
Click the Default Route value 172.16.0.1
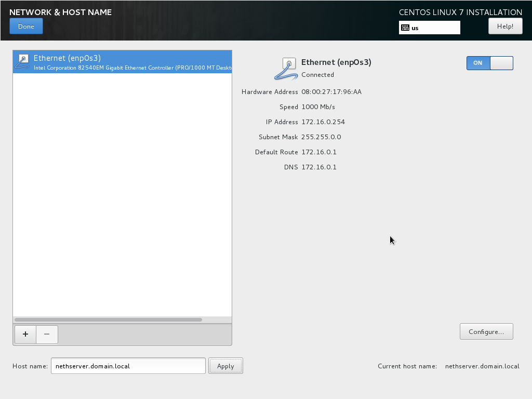click(x=319, y=152)
